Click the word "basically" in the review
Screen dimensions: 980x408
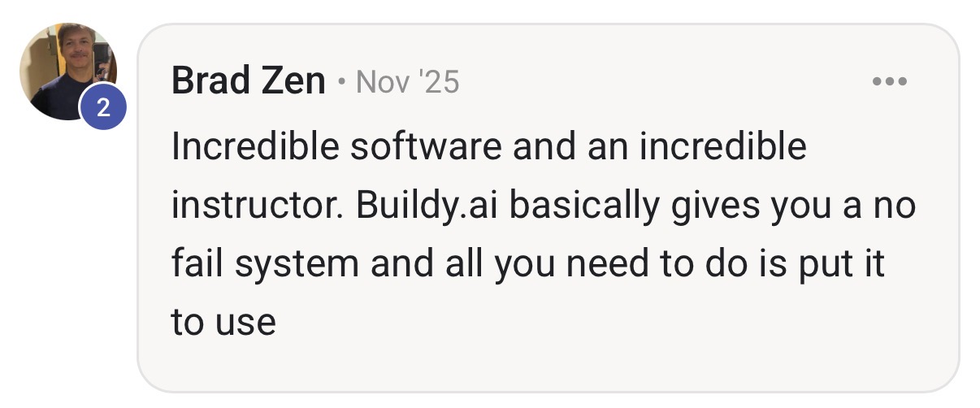coord(584,206)
